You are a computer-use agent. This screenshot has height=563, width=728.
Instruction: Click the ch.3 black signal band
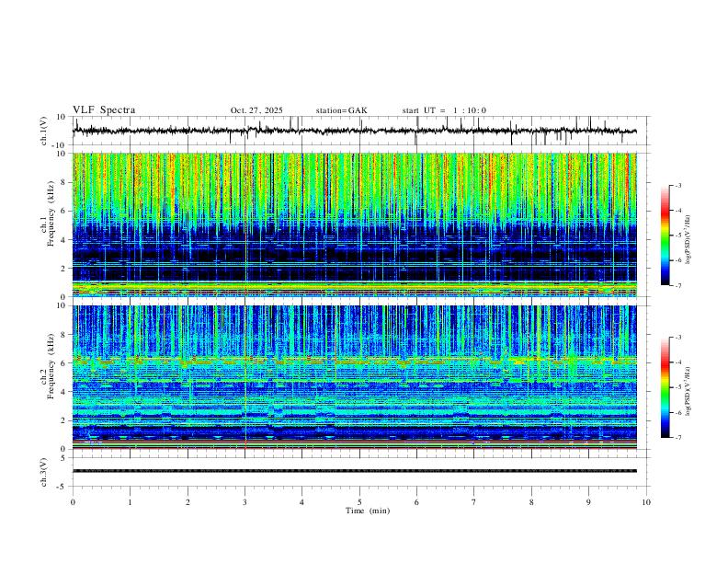tap(354, 471)
